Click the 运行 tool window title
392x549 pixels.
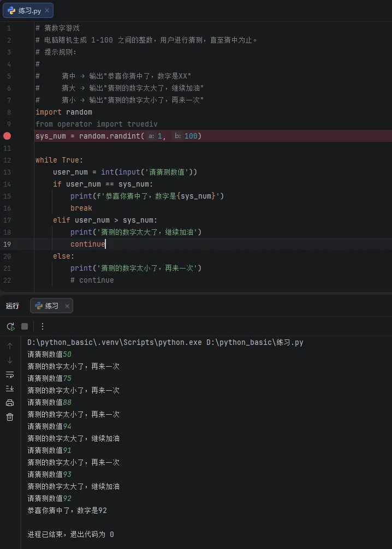pos(13,306)
